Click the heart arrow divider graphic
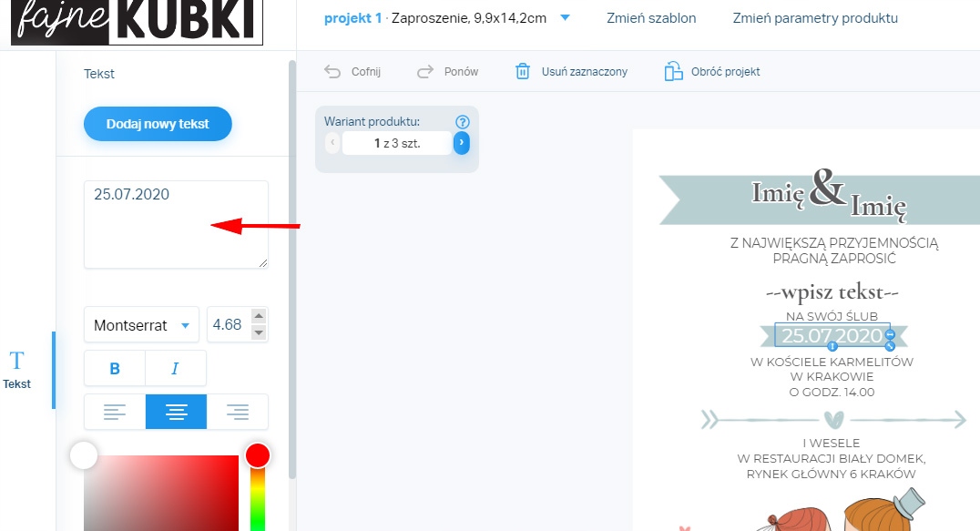The width and height of the screenshot is (980, 531). point(833,419)
